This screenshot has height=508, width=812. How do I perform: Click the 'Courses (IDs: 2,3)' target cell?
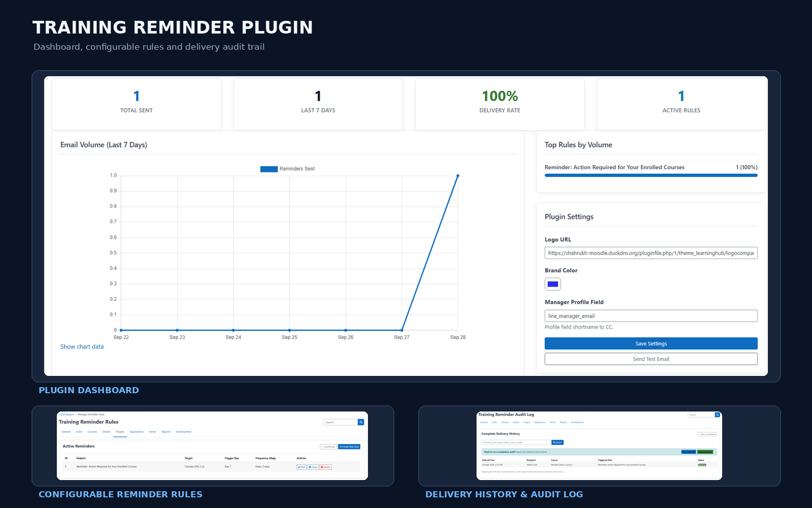click(x=194, y=466)
